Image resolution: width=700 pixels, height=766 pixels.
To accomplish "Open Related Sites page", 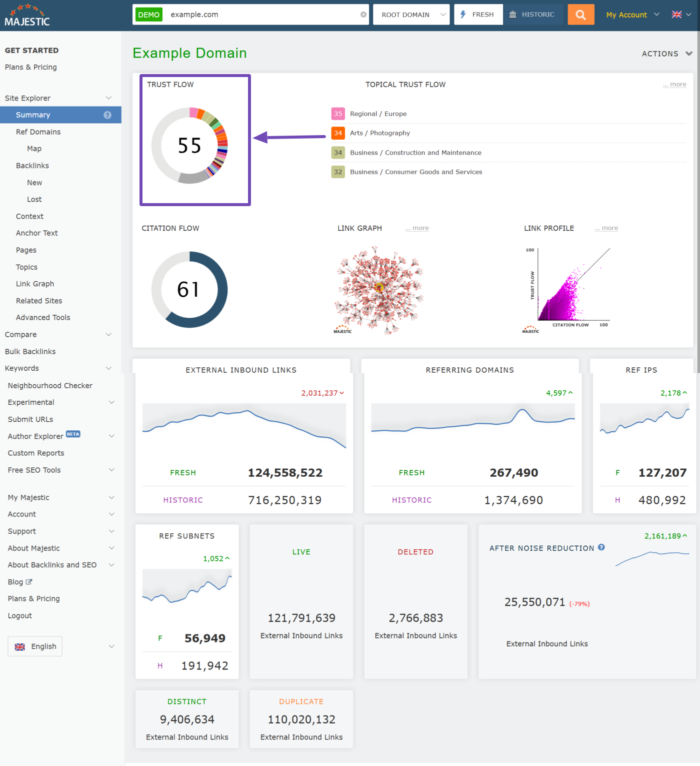I will coord(39,301).
